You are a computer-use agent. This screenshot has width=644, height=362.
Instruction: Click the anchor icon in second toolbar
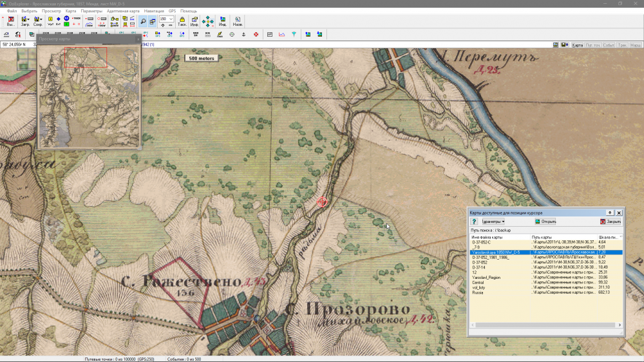[x=243, y=34]
